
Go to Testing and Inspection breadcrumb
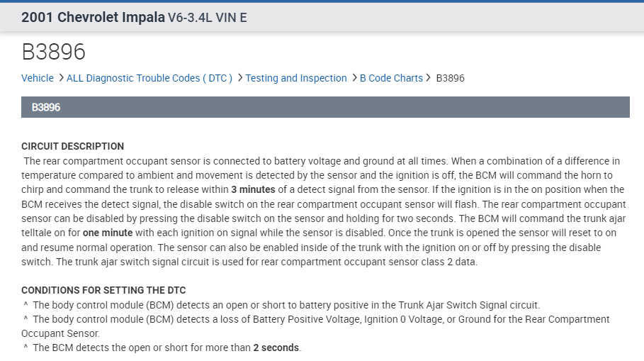(x=296, y=78)
